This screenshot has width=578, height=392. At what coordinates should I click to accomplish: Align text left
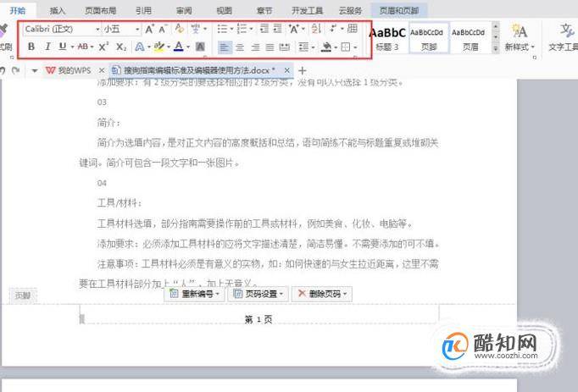coord(225,47)
